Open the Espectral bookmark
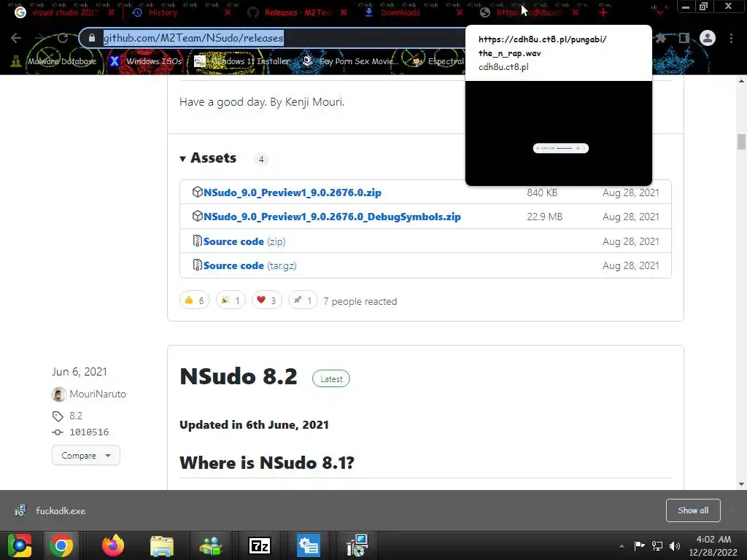Image resolution: width=747 pixels, height=560 pixels. [438, 61]
